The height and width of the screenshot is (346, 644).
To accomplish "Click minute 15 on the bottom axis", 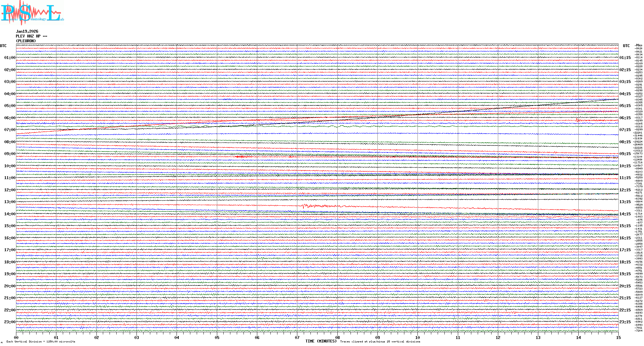I will 618,337.
